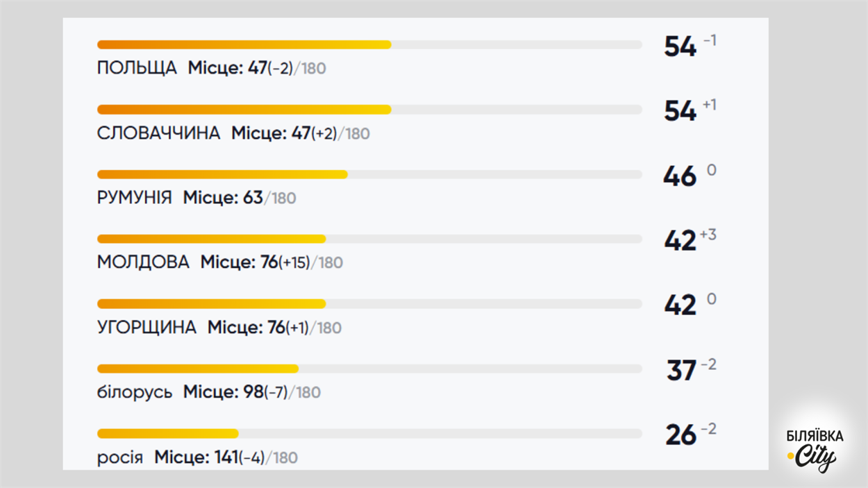Select the РУМУНІЯ country label

(134, 198)
